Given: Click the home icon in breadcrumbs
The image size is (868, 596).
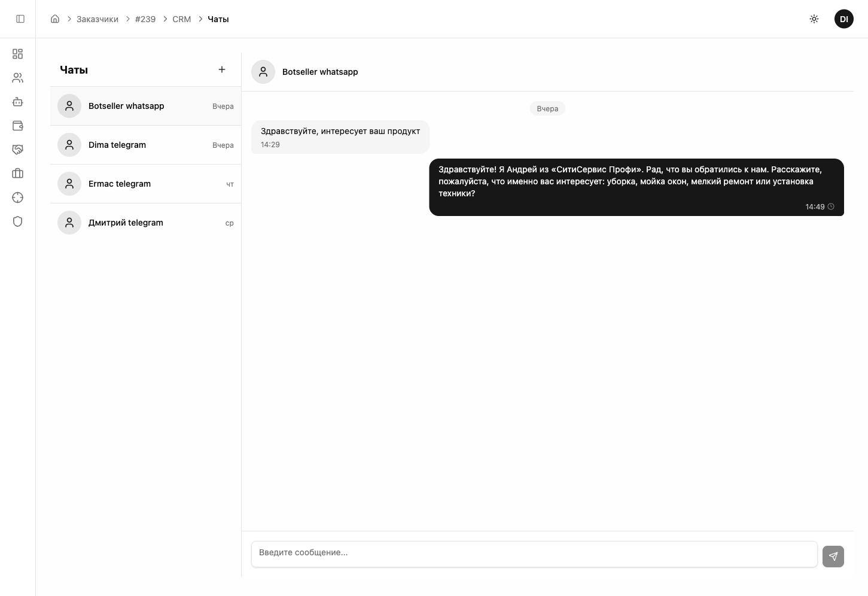Looking at the screenshot, I should pos(55,19).
